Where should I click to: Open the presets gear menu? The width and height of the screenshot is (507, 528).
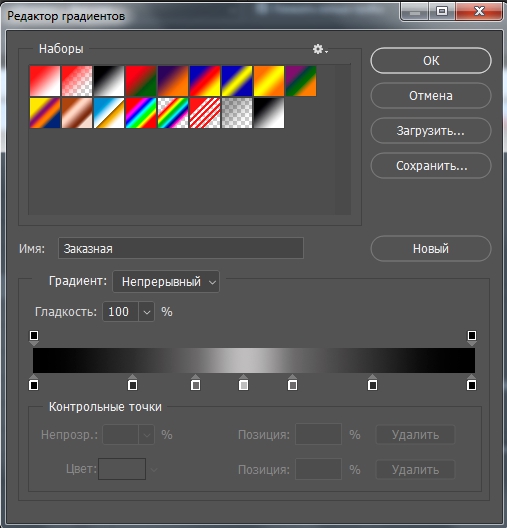pos(320,49)
